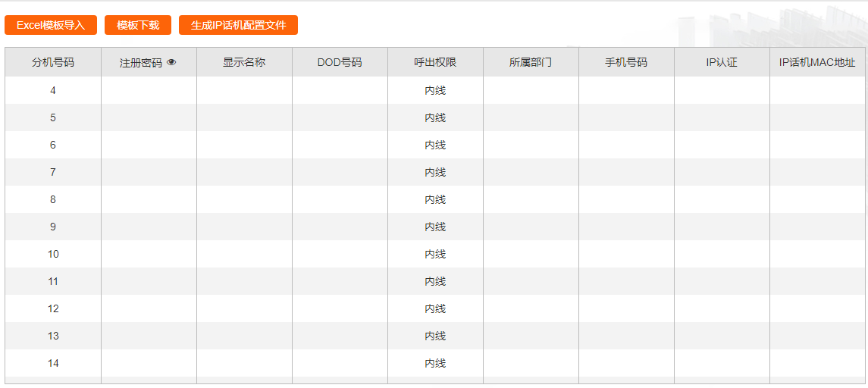
Task: Select extension number 13 cell
Action: click(53, 336)
